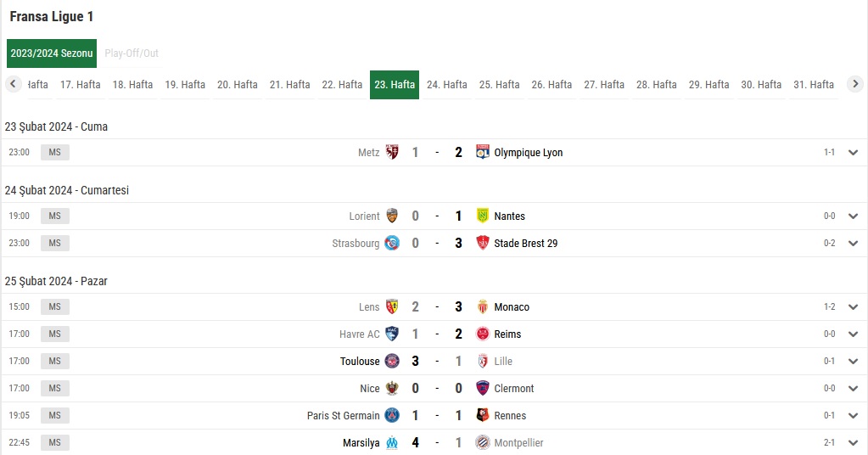Screen dimensions: 868x455
Task: Open the Play-Off/Out tab
Action: (132, 53)
